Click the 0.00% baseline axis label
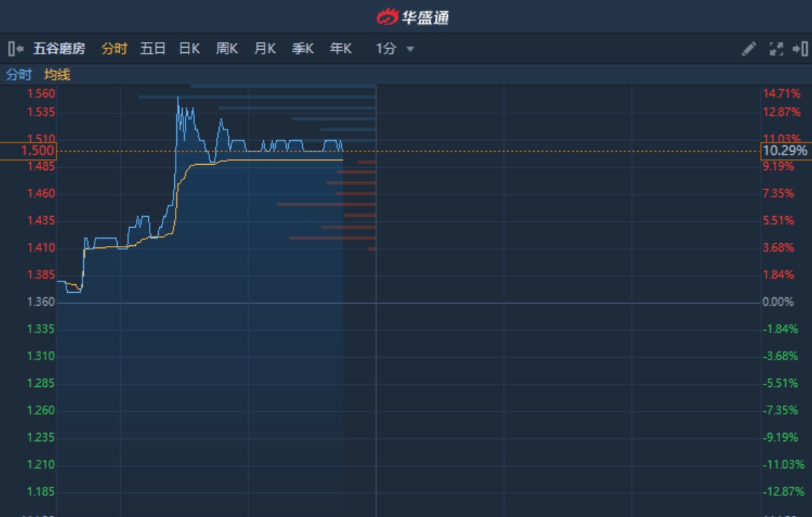812x517 pixels. pyautogui.click(x=778, y=302)
